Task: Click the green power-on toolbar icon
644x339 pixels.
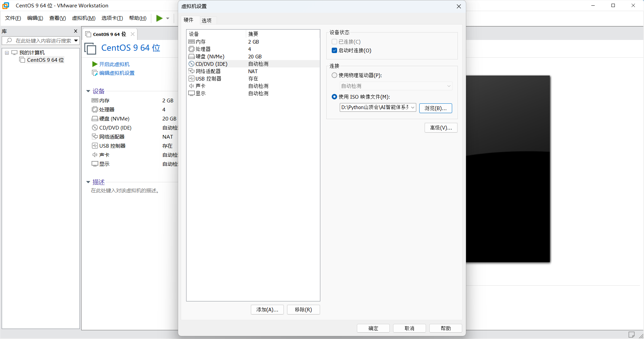Action: tap(159, 18)
